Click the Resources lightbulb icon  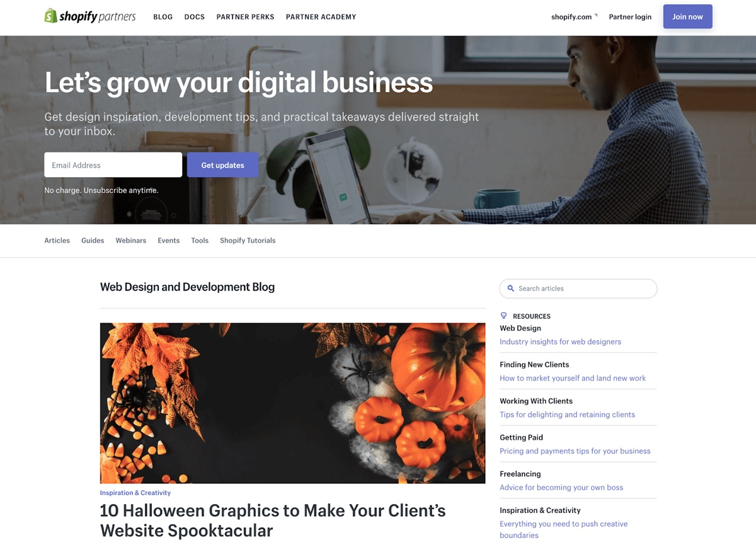click(503, 316)
